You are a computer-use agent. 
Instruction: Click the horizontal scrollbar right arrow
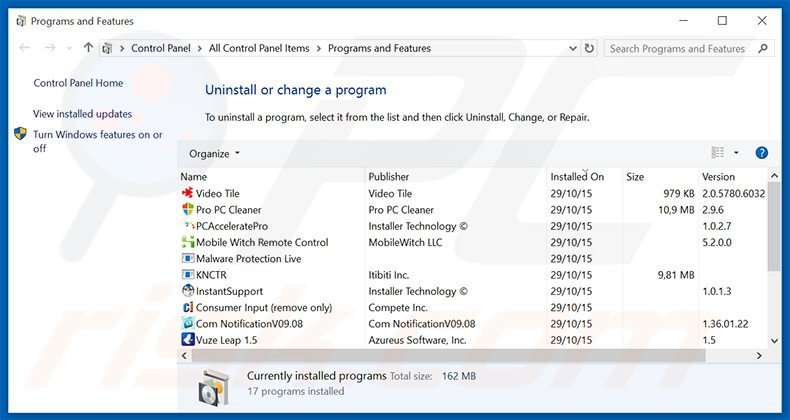pyautogui.click(x=759, y=355)
